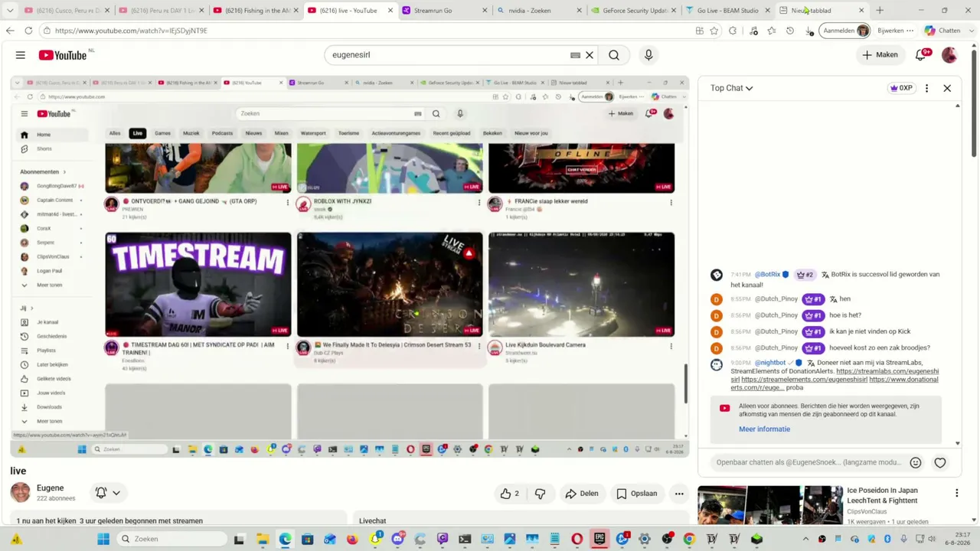Open a new browser tab
The image size is (980, 551).
[880, 11]
